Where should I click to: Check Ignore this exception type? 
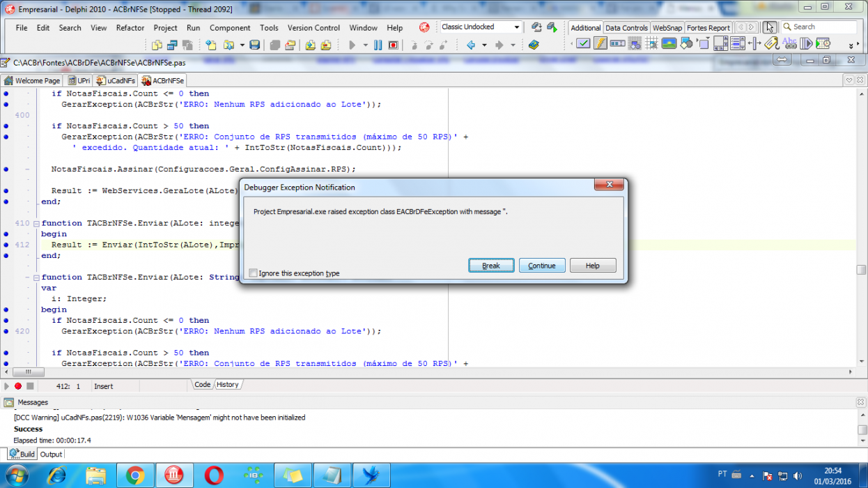(253, 273)
